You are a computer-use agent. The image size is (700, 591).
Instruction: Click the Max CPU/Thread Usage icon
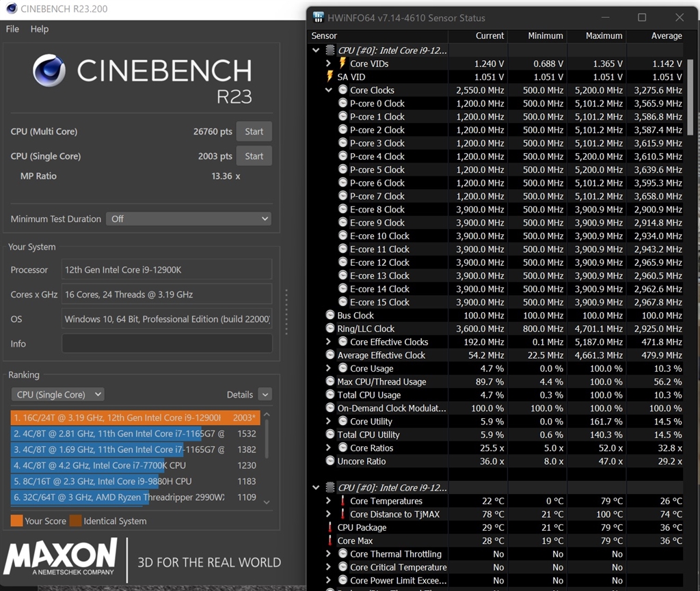click(x=330, y=381)
